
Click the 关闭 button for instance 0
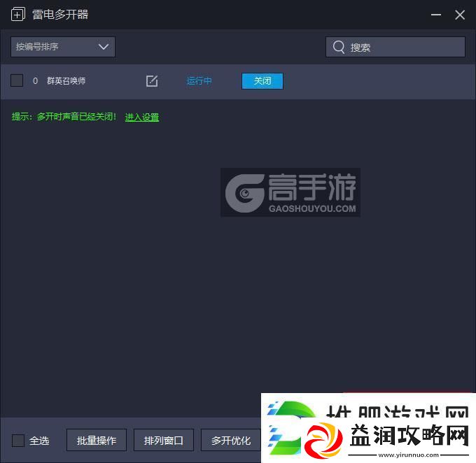[x=262, y=81]
